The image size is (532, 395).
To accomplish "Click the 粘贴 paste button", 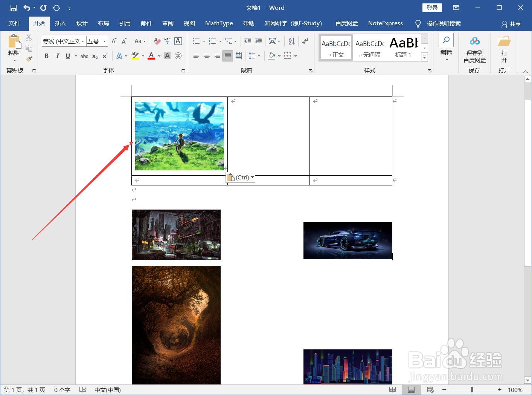I will pos(14,48).
